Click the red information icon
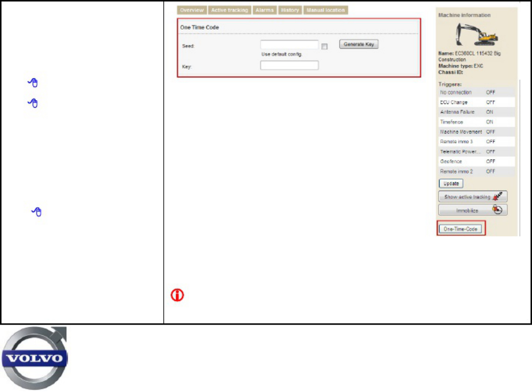 (177, 295)
